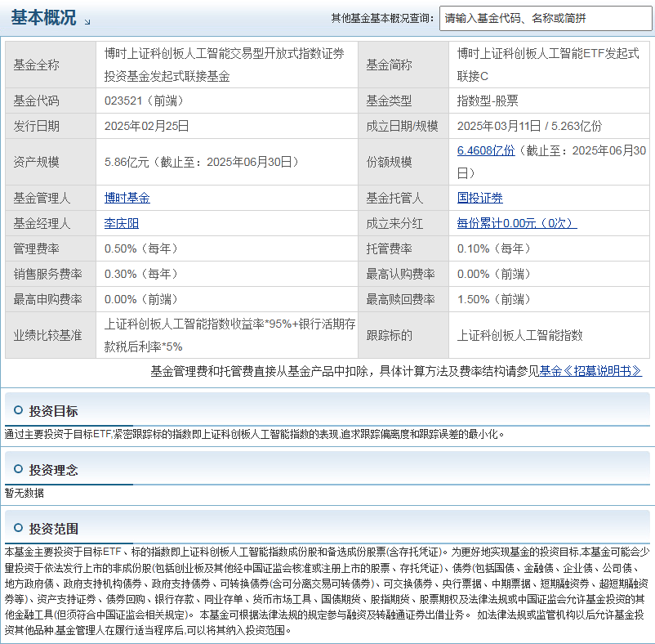Screen dimensions: 655x644
Task: Click the small arrow icon beside 基本概况
Action: 87,22
